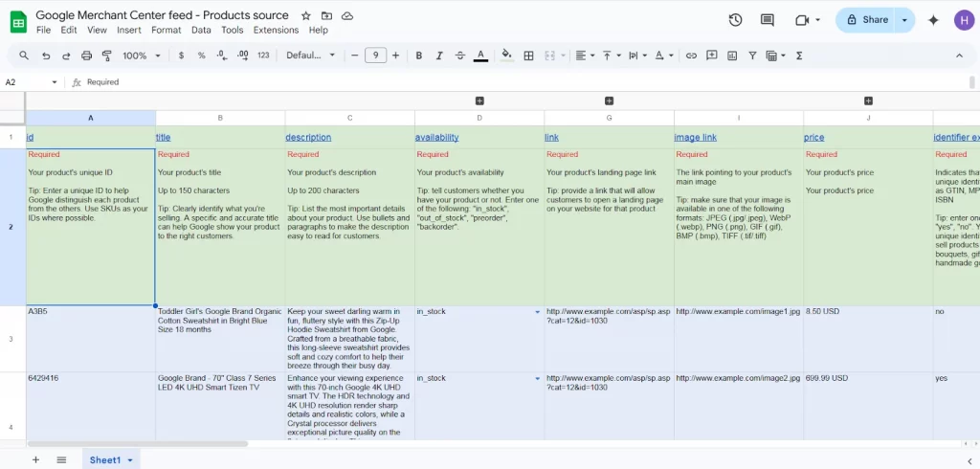Open the Format menu

point(167,30)
